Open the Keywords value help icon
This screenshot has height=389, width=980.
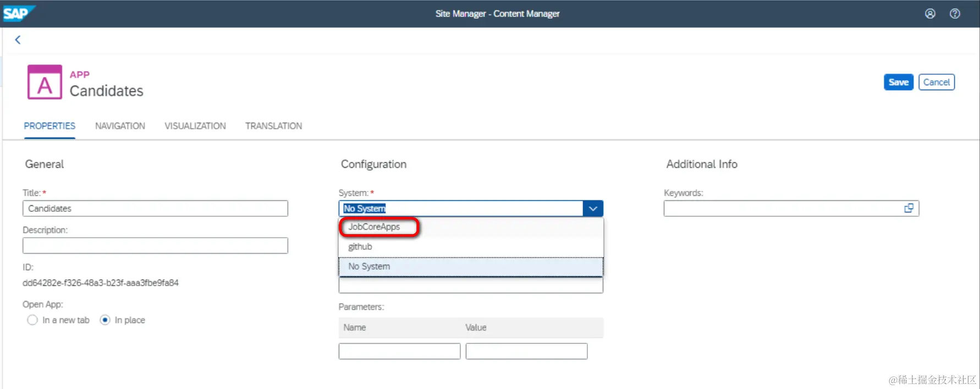pyautogui.click(x=909, y=208)
